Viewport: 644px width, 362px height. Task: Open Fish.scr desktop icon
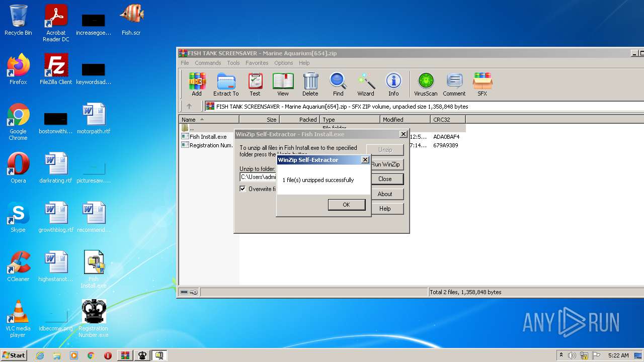pos(131,20)
